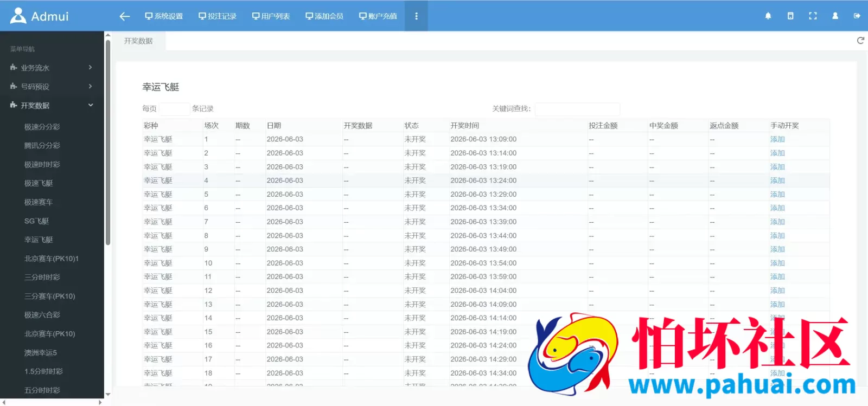Image resolution: width=868 pixels, height=406 pixels.
Task: Select 澳洲幸运5 in the sidebar
Action: coord(41,353)
